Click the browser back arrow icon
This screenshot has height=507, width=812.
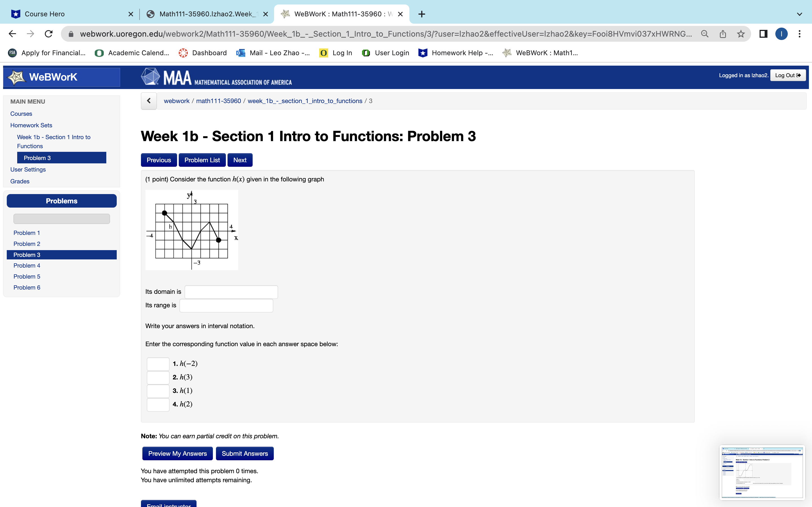tap(12, 34)
